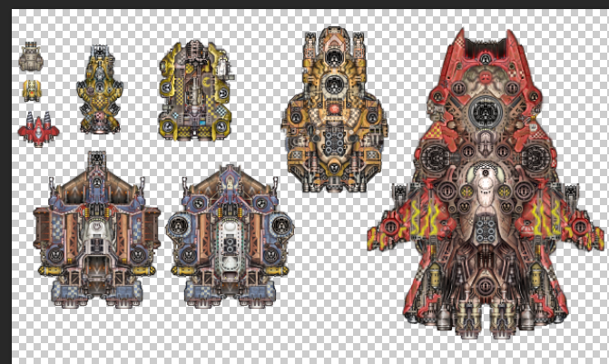Click the bottom engines of the red battleship
Image resolution: width=609 pixels, height=364 pixels.
[486, 320]
